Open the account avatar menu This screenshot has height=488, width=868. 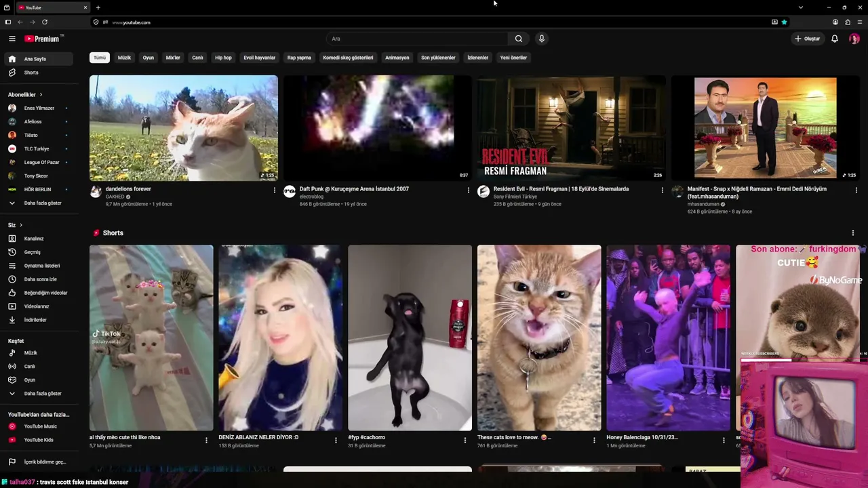pyautogui.click(x=854, y=39)
